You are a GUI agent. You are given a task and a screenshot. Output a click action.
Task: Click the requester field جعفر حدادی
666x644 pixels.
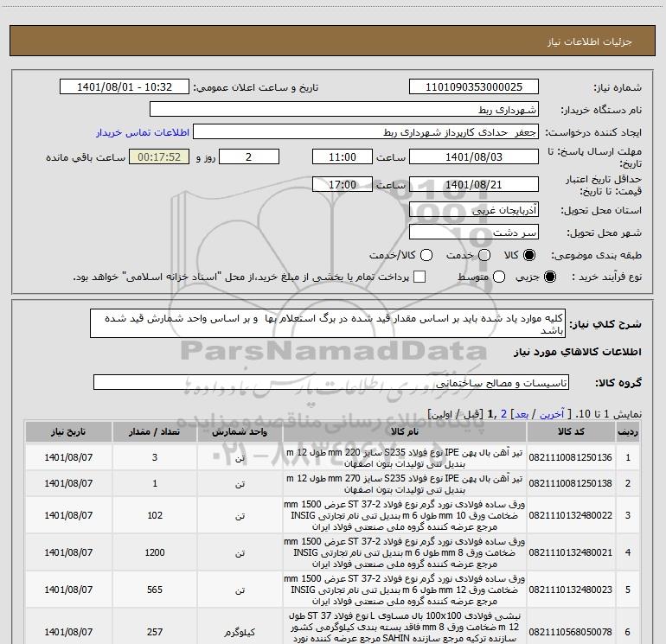click(366, 132)
